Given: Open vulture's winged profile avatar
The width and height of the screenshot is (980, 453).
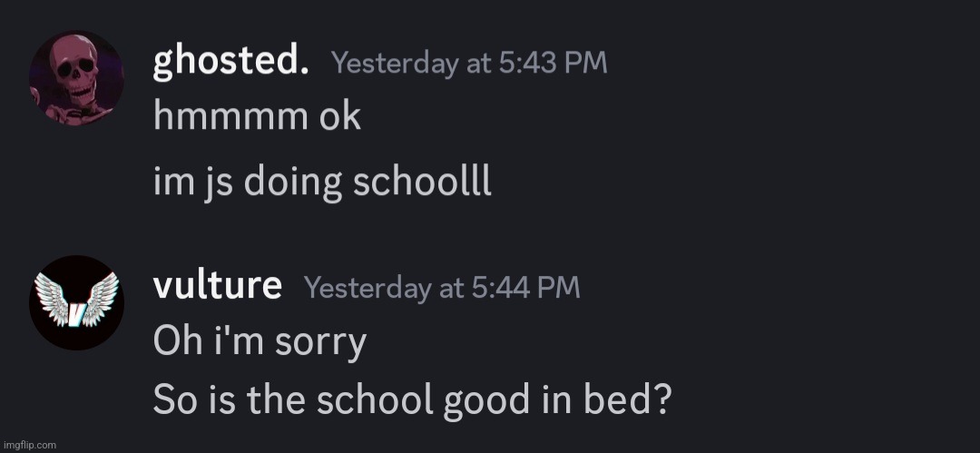Looking at the screenshot, I should point(76,303).
